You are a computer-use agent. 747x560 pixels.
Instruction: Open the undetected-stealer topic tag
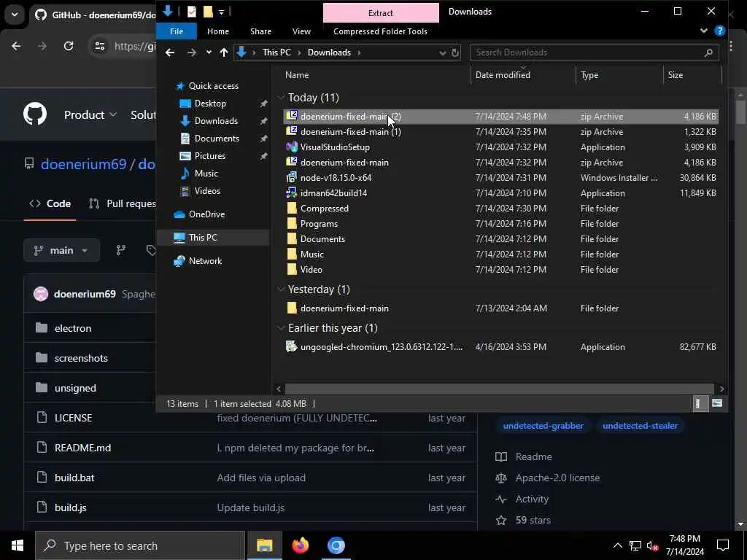pyautogui.click(x=640, y=426)
